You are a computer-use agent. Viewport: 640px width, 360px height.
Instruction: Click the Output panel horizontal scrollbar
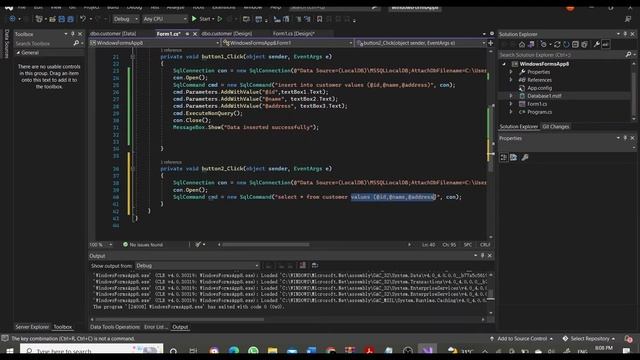180,320
